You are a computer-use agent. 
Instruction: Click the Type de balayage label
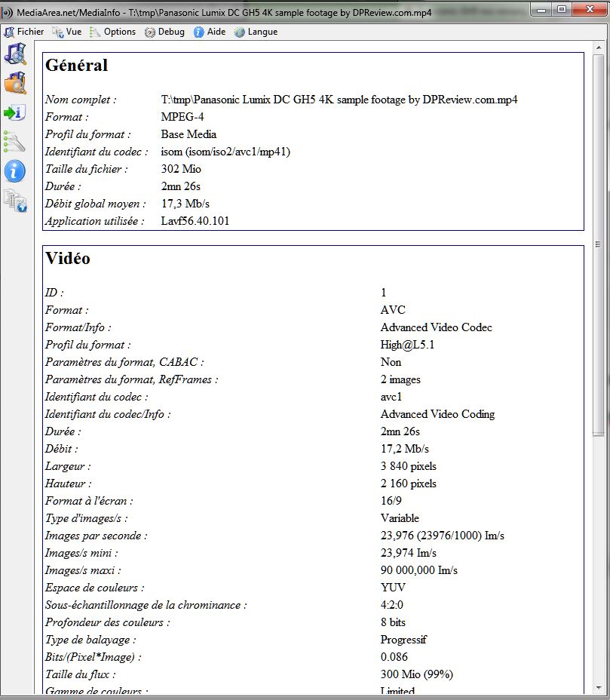pyautogui.click(x=90, y=640)
